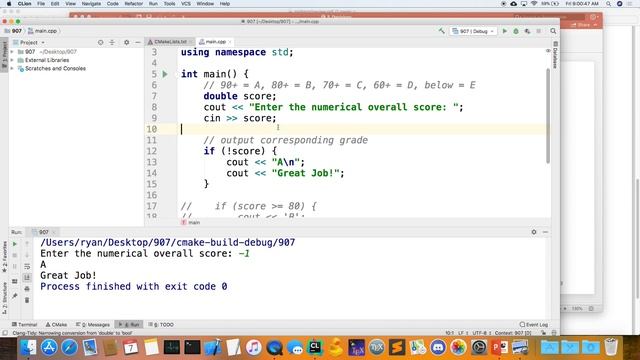
Task: Toggle tool window bars icon in status bar
Action: coord(5,333)
